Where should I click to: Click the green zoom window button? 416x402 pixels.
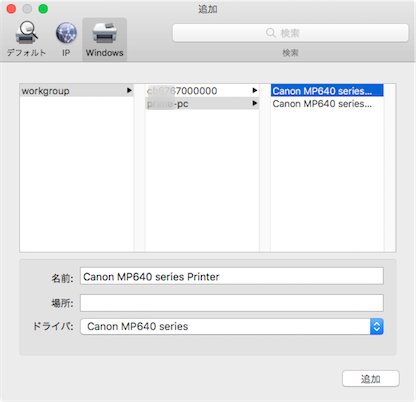tap(43, 9)
